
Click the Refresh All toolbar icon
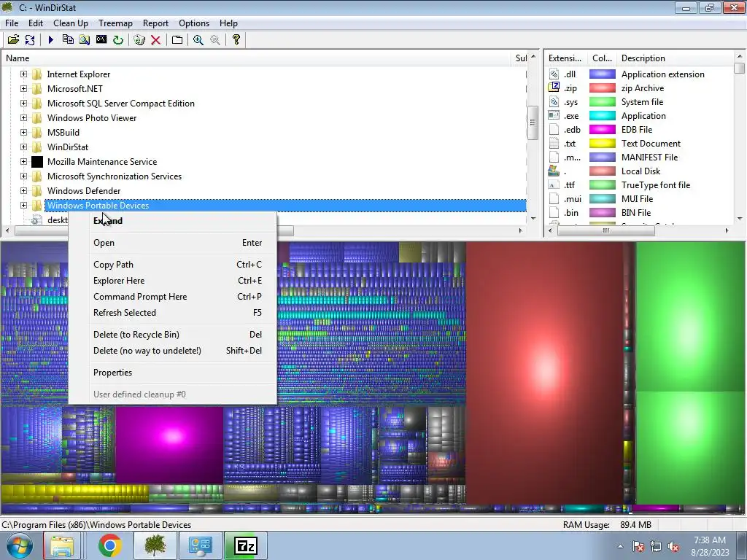click(30, 40)
